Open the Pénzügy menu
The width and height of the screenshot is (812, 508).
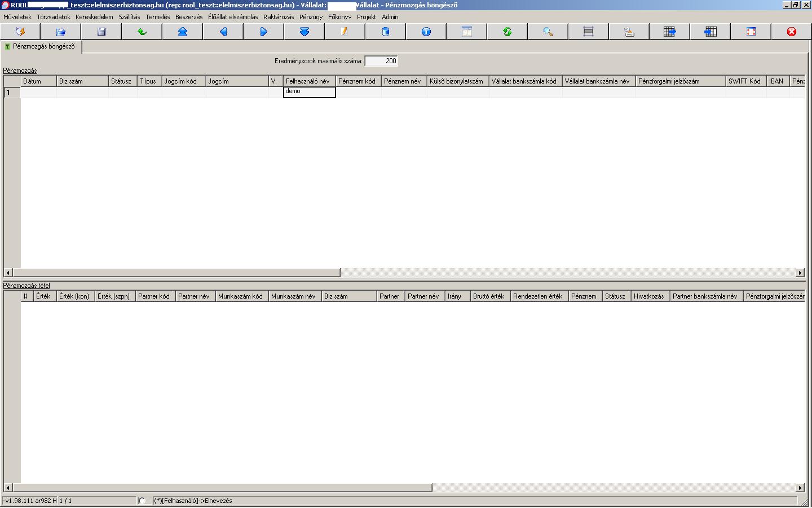point(311,17)
